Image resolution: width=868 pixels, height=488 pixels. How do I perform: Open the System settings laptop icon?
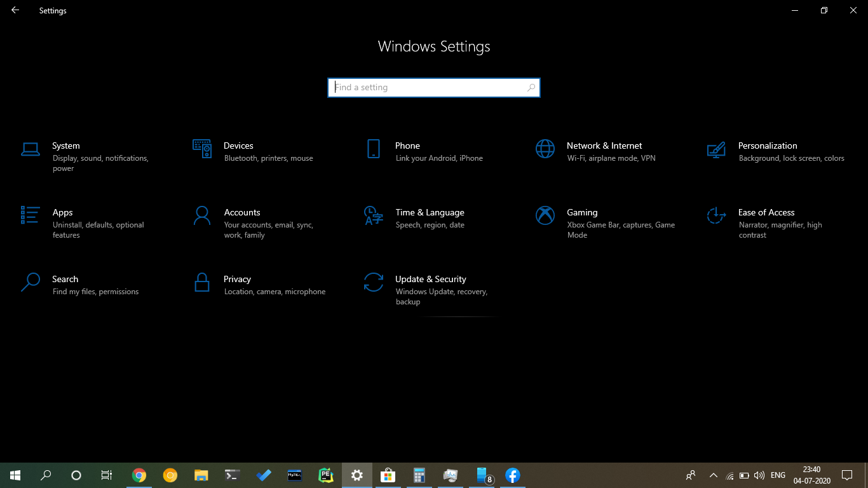[x=31, y=149]
